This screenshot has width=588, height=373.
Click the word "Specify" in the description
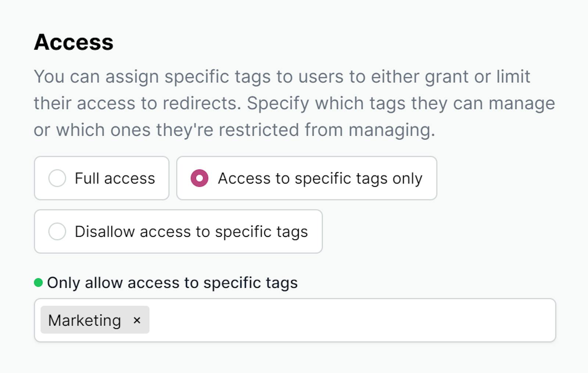click(278, 103)
